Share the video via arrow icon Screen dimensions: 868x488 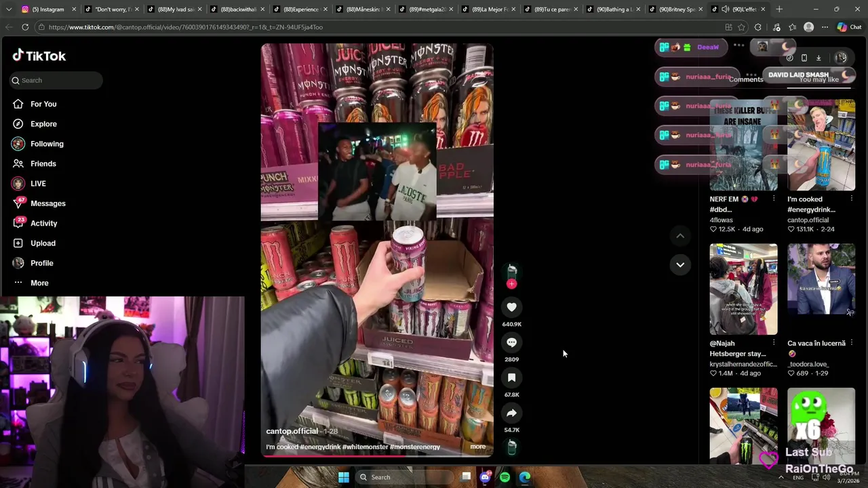pyautogui.click(x=511, y=413)
